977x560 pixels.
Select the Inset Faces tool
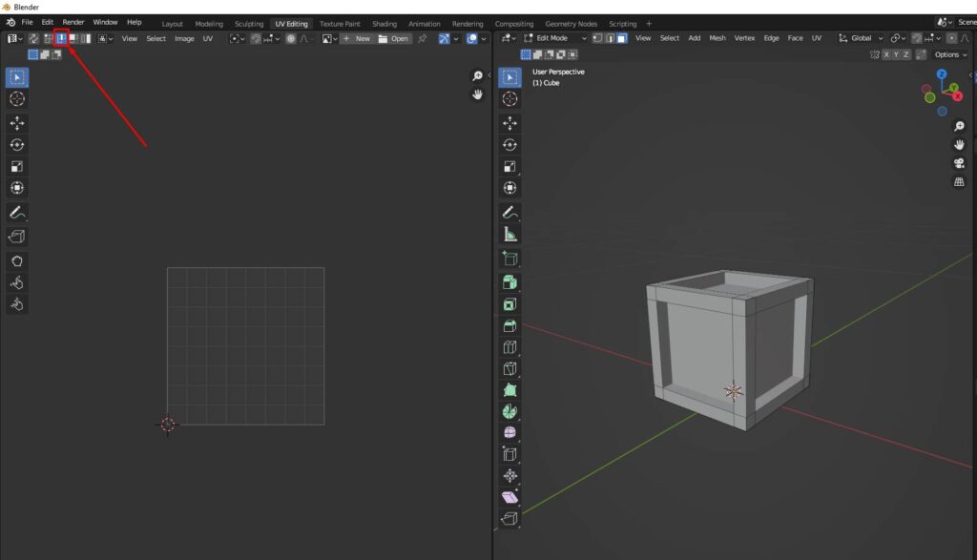click(509, 304)
